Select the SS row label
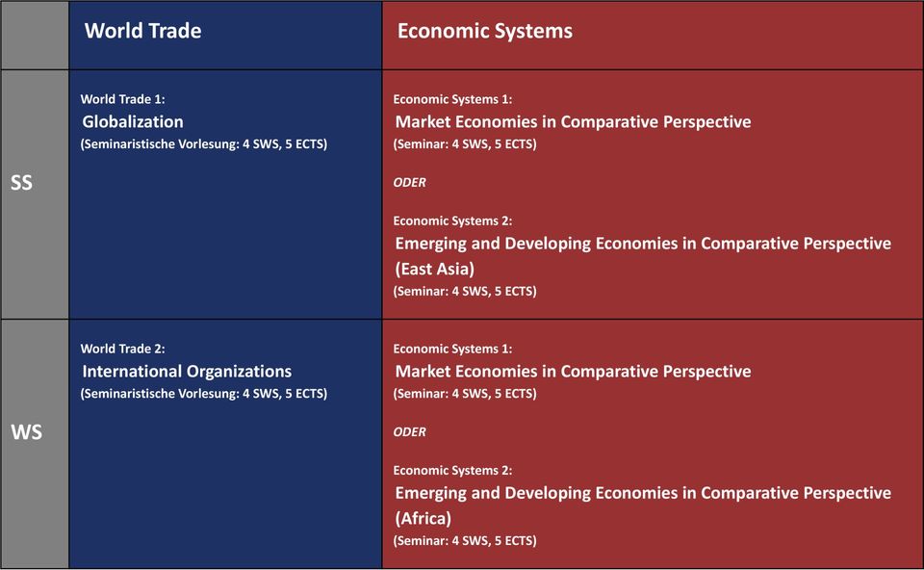Image resolution: width=924 pixels, height=570 pixels. tap(22, 182)
